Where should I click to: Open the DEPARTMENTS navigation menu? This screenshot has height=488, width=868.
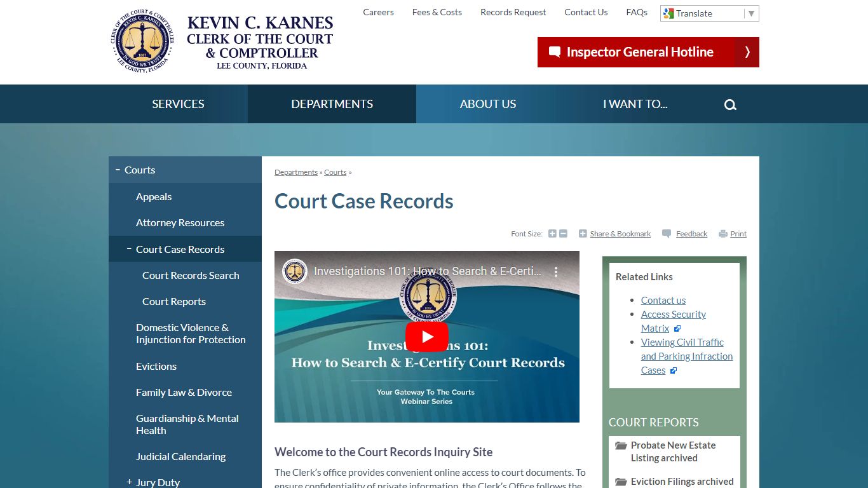(x=332, y=104)
